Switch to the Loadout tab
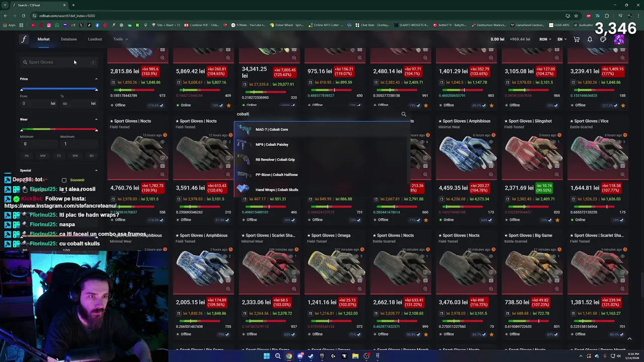The width and height of the screenshot is (644, 362). click(x=95, y=39)
